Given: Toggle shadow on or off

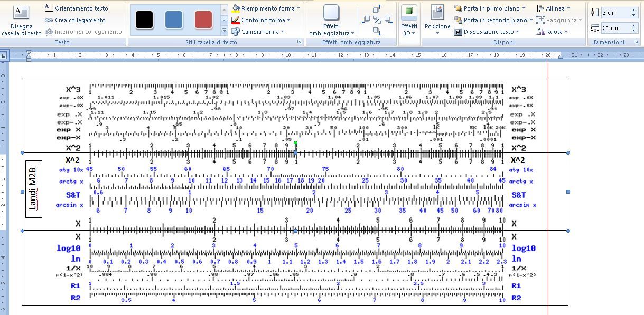Looking at the screenshot, I should point(377,20).
